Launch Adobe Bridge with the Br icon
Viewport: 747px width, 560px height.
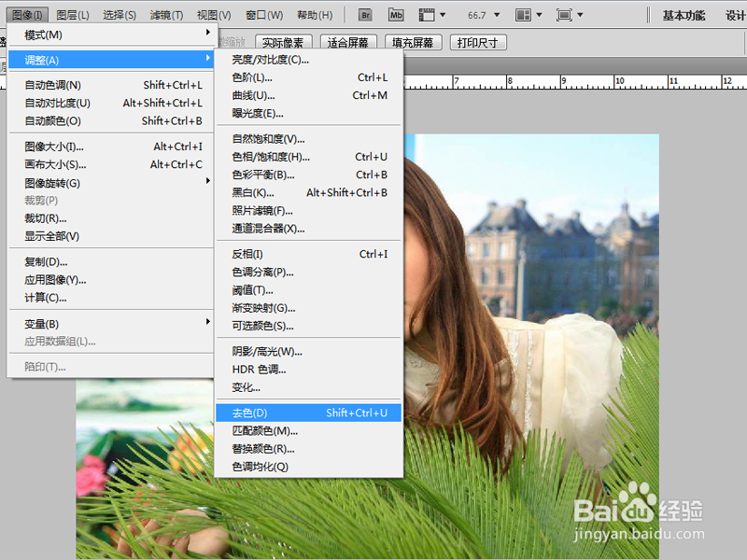(x=365, y=15)
